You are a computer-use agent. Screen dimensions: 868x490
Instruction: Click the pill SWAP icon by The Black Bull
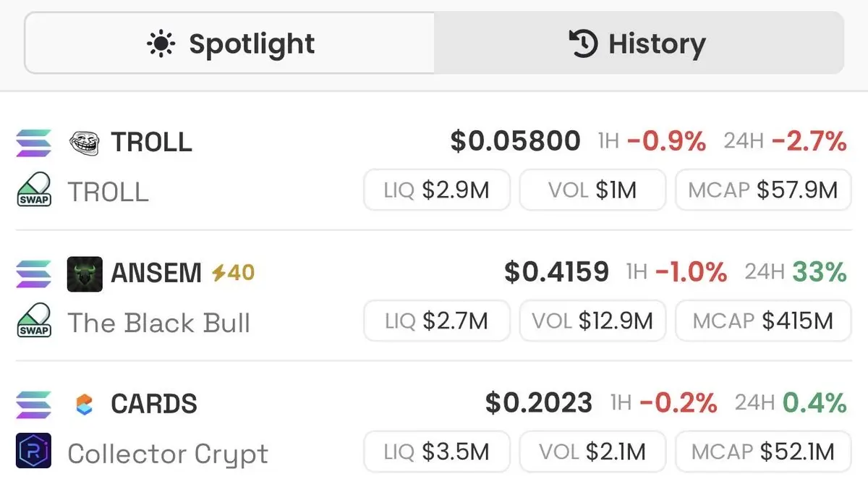[34, 321]
